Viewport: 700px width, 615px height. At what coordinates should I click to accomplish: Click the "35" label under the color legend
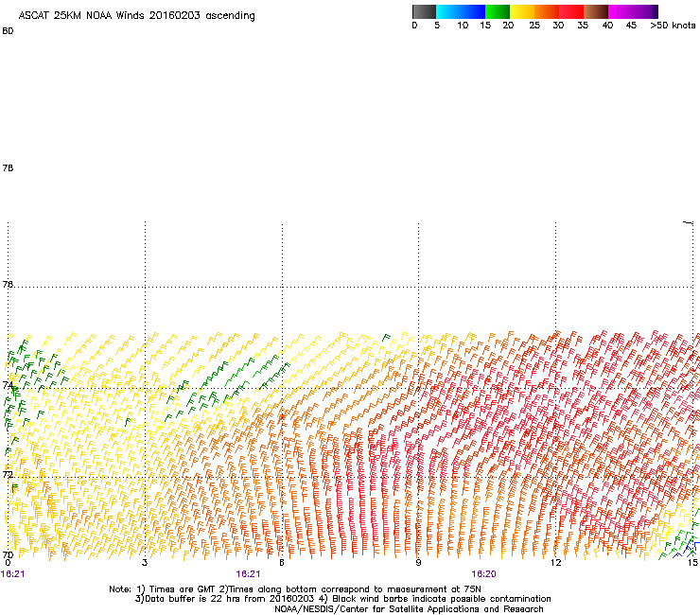pos(583,26)
